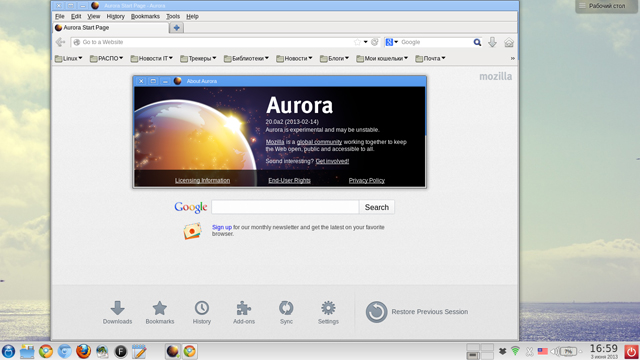The image size is (640, 360).
Task: Launch Firefox from the taskbar
Action: click(x=83, y=351)
